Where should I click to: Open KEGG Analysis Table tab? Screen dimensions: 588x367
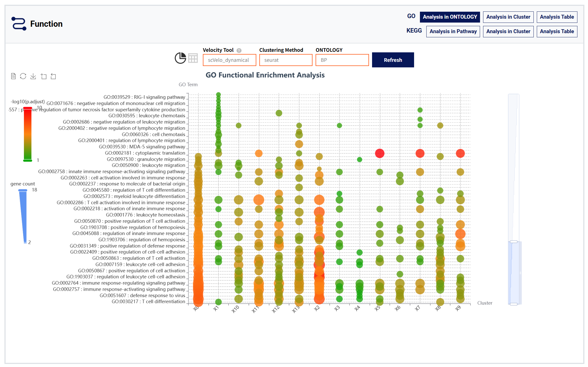click(x=557, y=31)
